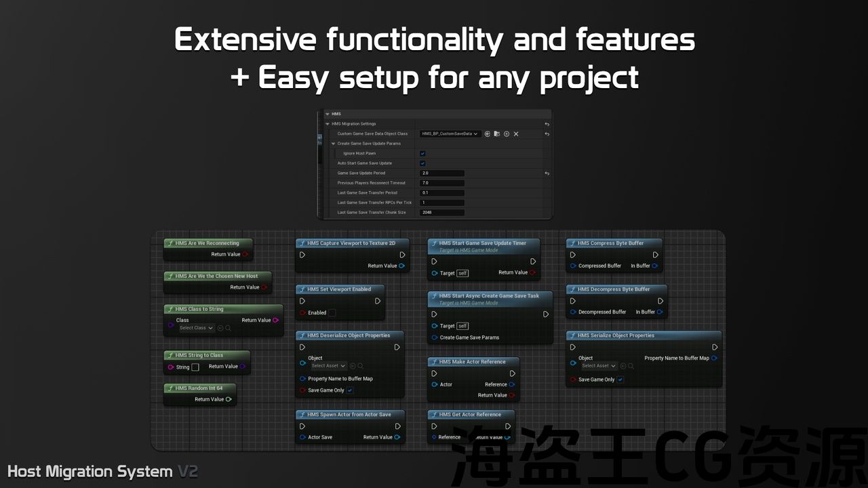Select the HMS Are We Reconnecting node header
This screenshot has width=868, height=488.
(207, 243)
